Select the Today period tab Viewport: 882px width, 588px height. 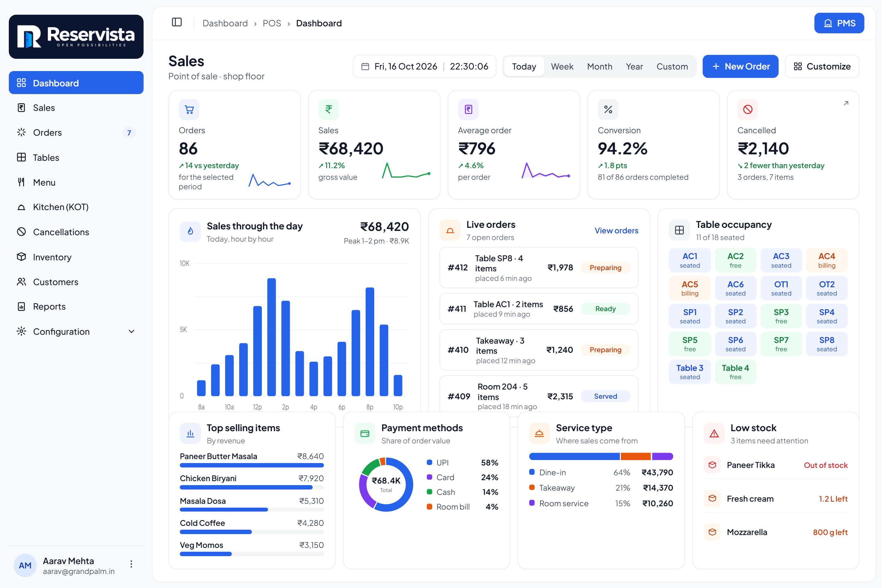(x=524, y=66)
